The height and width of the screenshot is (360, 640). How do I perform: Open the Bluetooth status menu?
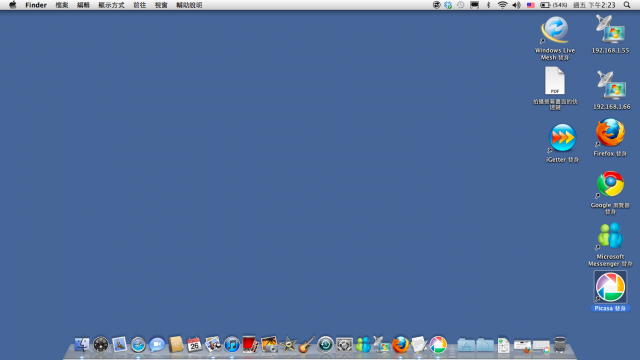tap(488, 5)
